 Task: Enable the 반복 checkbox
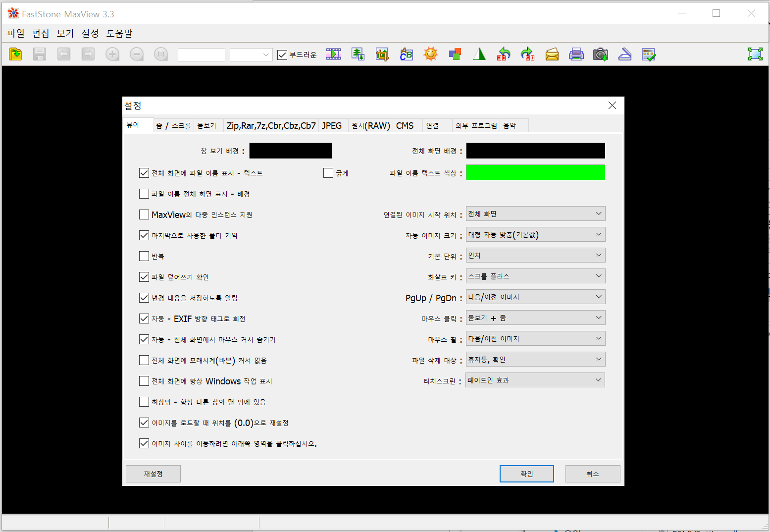[144, 256]
